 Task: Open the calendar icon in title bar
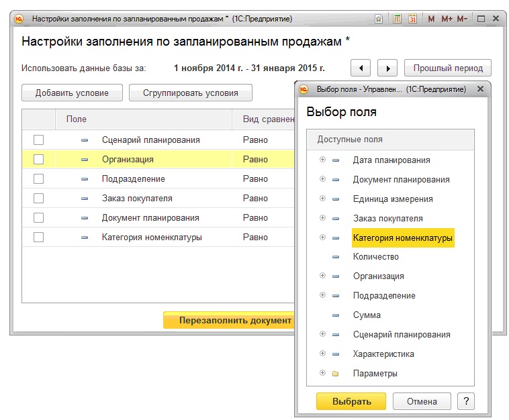[x=412, y=19]
